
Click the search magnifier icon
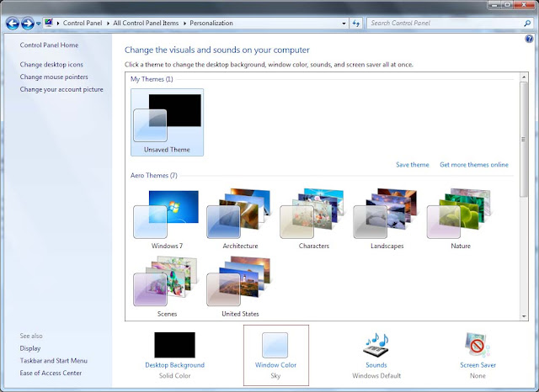[x=527, y=24]
